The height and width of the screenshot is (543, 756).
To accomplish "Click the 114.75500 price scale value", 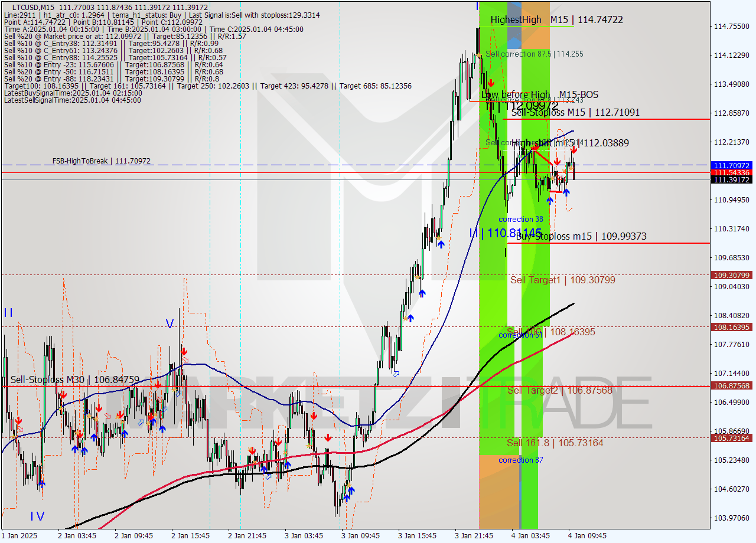I will pos(731,27).
